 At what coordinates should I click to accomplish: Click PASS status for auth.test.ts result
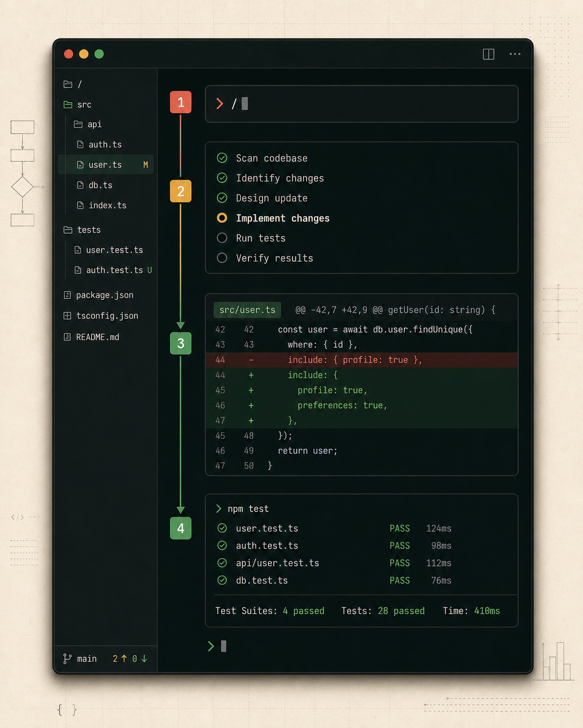[x=400, y=546]
